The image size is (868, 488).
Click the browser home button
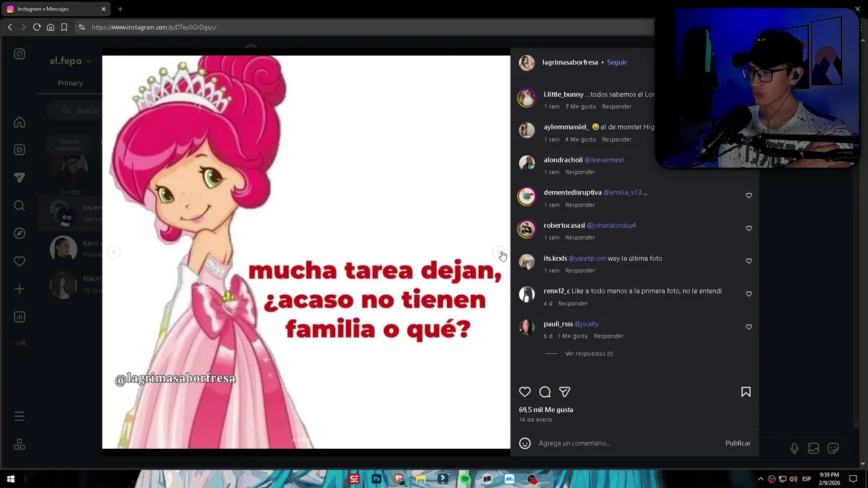point(50,27)
